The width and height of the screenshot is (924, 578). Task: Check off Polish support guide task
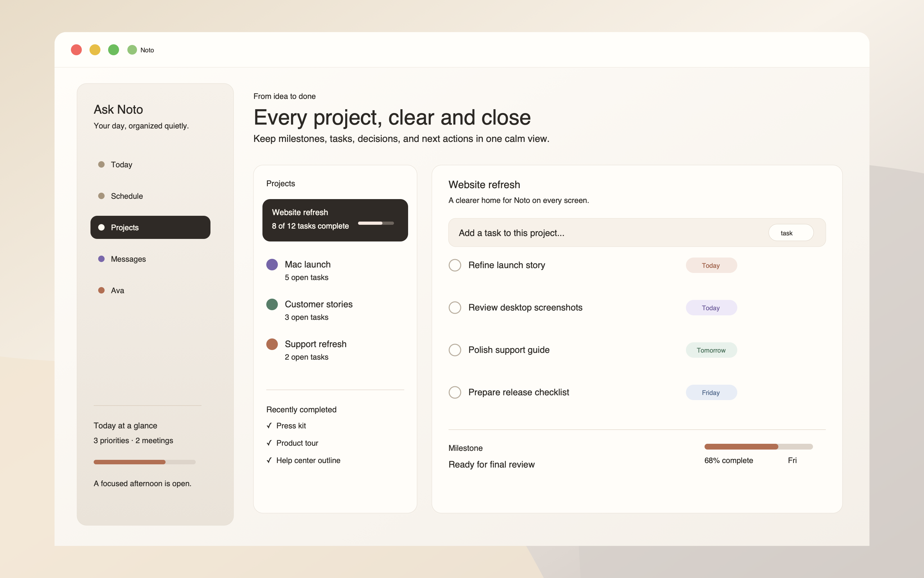click(x=455, y=350)
